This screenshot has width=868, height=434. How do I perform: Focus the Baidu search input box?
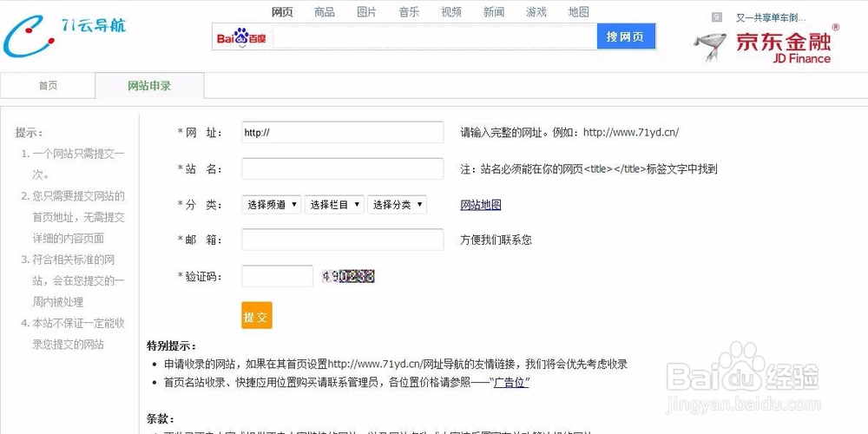[435, 37]
